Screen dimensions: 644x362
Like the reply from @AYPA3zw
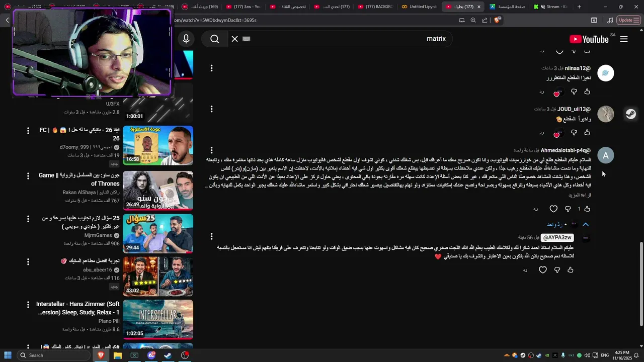571,270
